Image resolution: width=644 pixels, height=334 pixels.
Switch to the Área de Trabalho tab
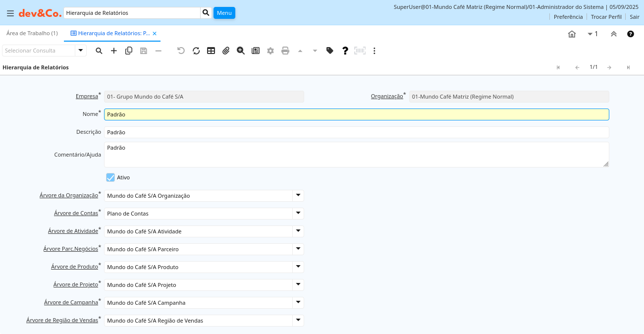[32, 33]
